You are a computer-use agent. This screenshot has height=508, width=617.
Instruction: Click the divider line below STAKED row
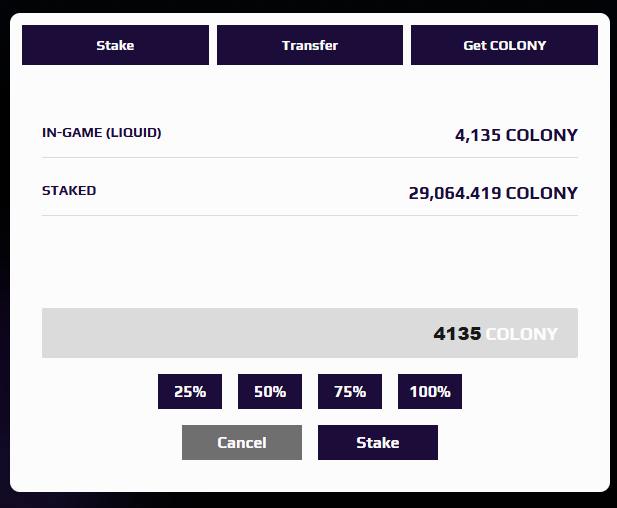(x=310, y=215)
